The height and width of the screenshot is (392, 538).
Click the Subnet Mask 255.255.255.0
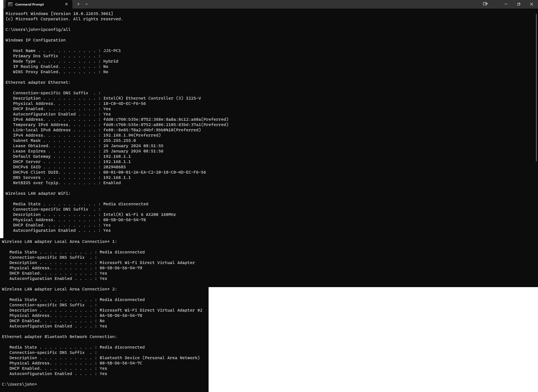point(119,140)
